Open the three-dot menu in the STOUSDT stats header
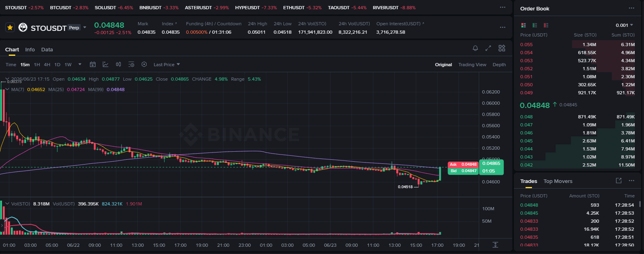This screenshot has height=254, width=644. pos(503,27)
